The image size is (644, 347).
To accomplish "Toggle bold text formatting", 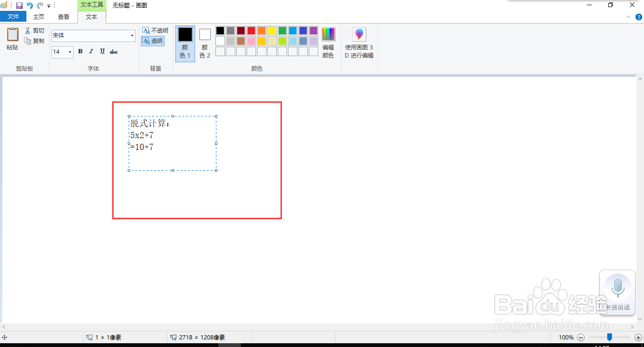I will click(80, 51).
